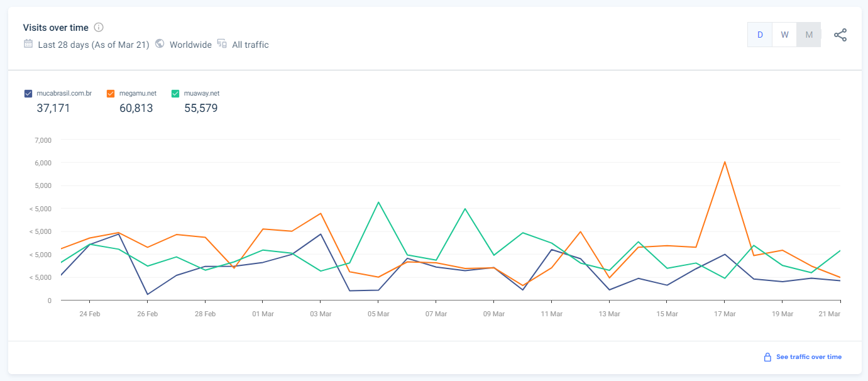Screen dimensions: 868x381
Task: Open the See traffic over time link
Action: point(808,357)
